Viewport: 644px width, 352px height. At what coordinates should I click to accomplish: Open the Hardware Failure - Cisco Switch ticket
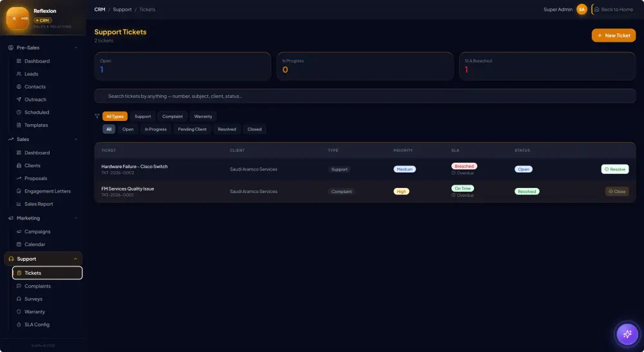point(135,167)
